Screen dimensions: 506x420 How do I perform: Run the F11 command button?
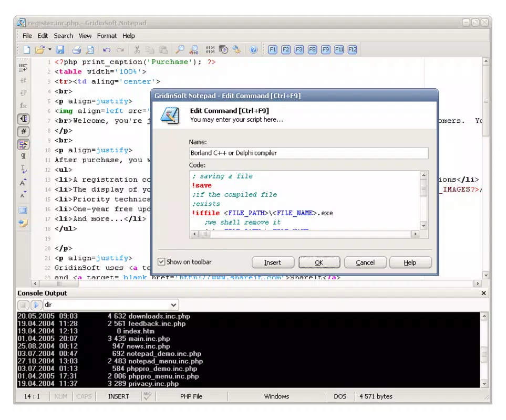pyautogui.click(x=339, y=50)
